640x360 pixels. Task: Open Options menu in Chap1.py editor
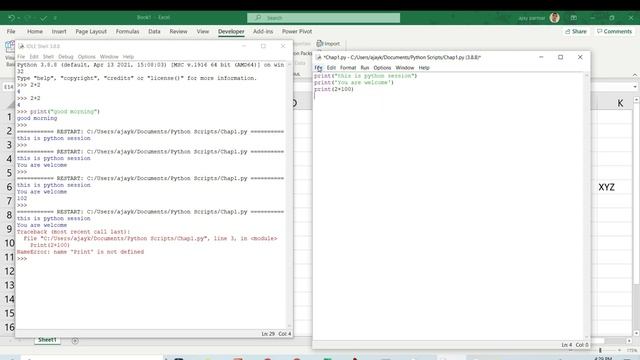[382, 68]
